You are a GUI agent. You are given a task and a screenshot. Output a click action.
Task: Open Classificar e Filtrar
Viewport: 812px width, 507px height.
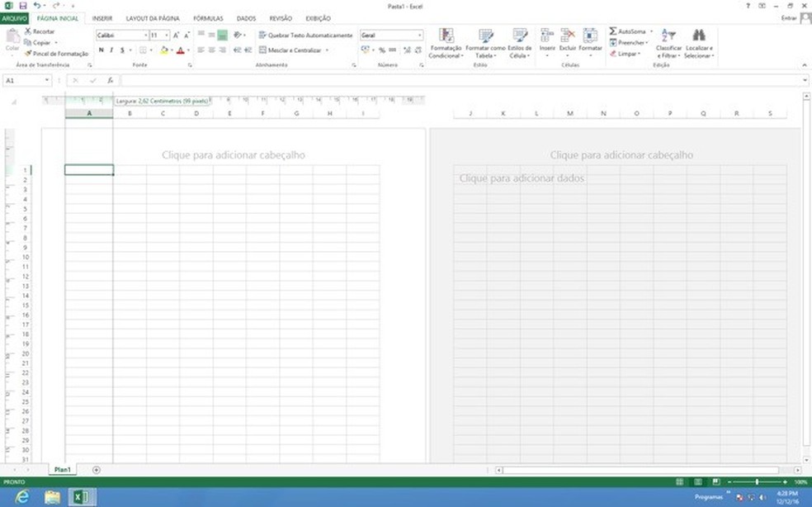tap(668, 44)
